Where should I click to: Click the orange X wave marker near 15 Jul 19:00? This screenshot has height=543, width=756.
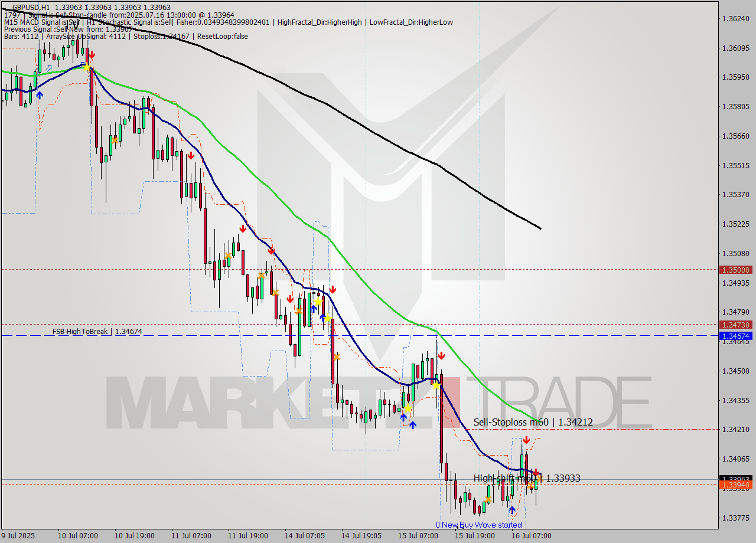[488, 499]
